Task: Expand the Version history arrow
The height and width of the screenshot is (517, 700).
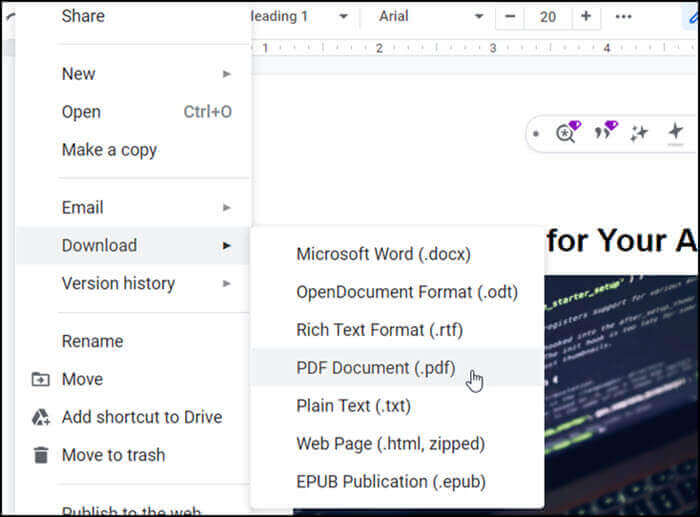Action: (227, 284)
